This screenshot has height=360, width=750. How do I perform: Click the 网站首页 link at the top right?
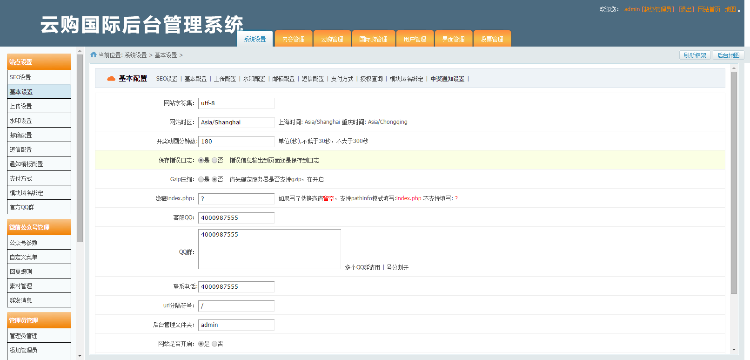[709, 9]
